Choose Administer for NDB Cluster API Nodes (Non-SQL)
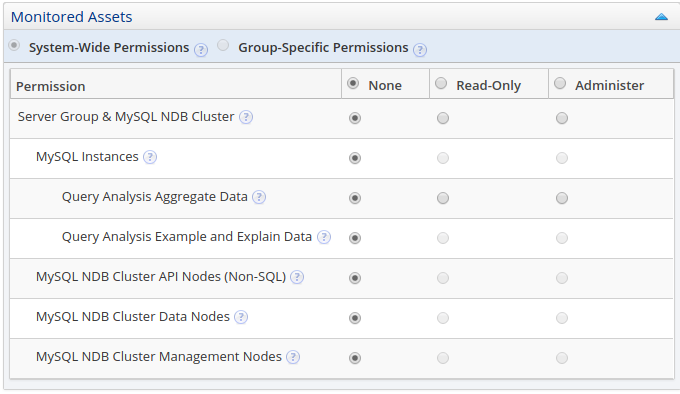Screen dimensions: 680x394 562,278
